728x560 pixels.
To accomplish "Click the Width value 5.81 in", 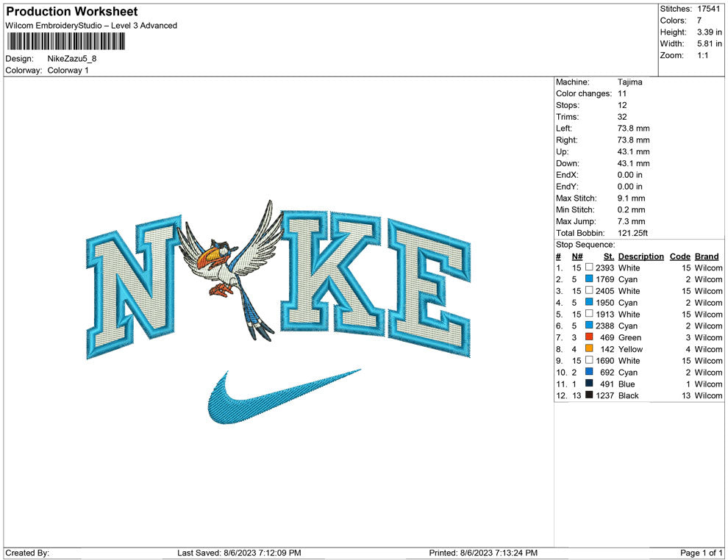I will (x=710, y=43).
